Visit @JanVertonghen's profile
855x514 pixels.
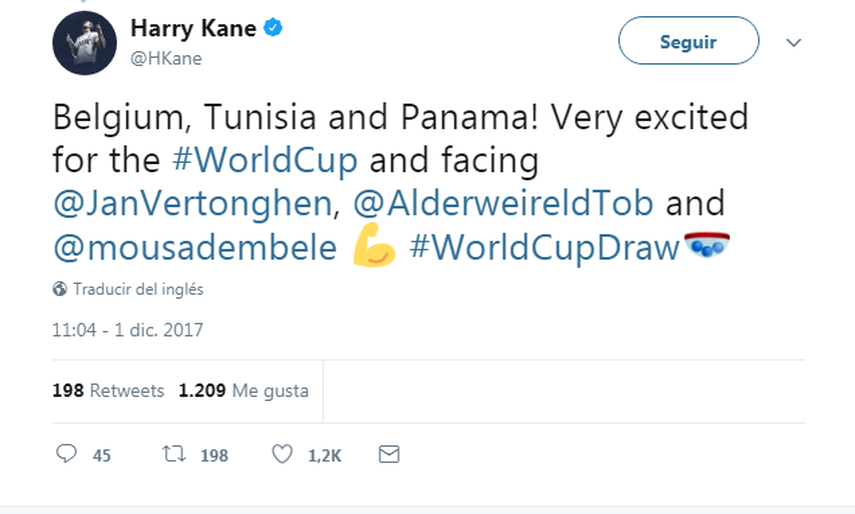pyautogui.click(x=192, y=204)
